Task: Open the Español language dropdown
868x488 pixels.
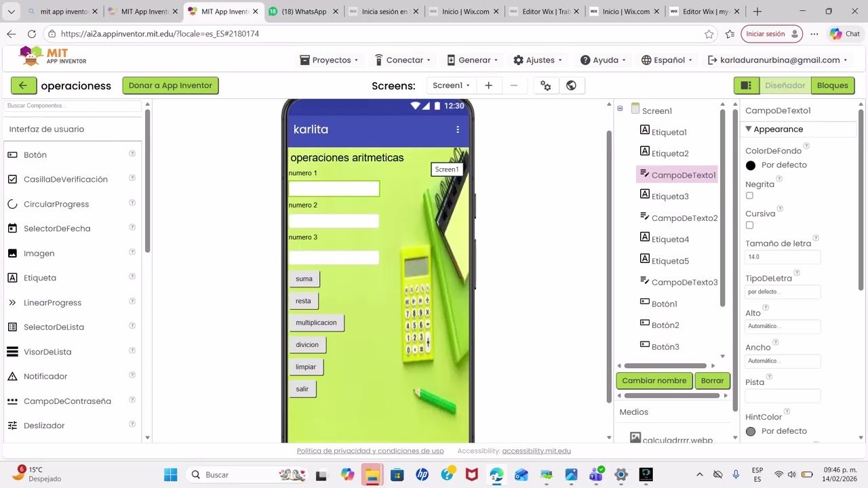Action: click(x=667, y=60)
